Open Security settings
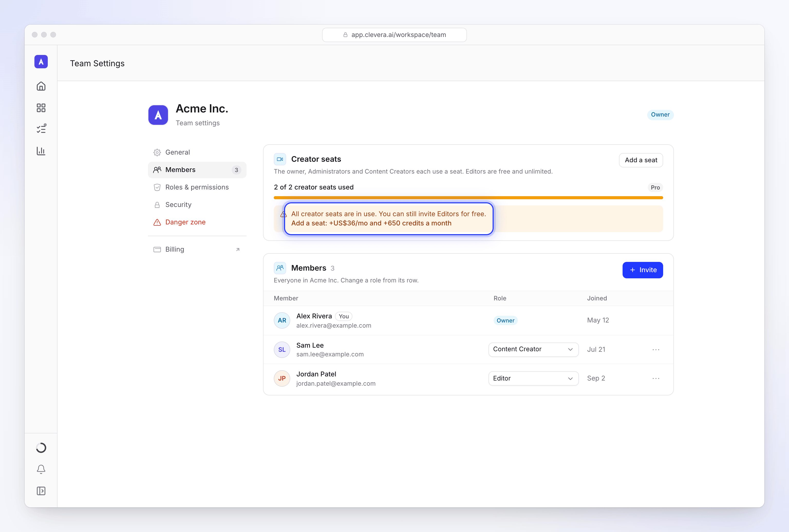The width and height of the screenshot is (789, 532). pos(197,205)
